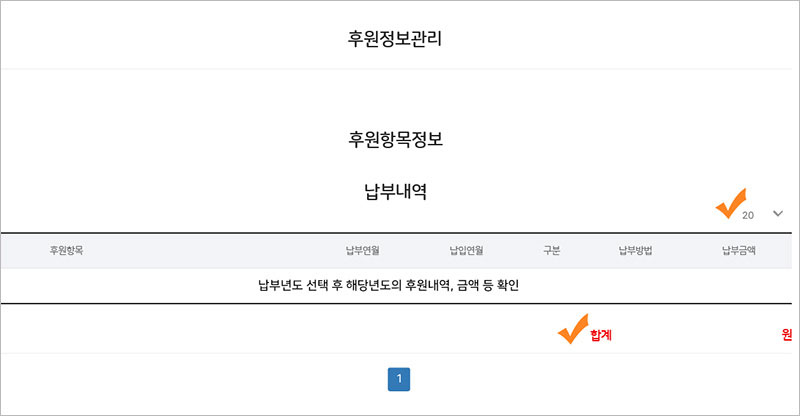
Task: Click the 납부연월 column header
Action: coord(362,251)
